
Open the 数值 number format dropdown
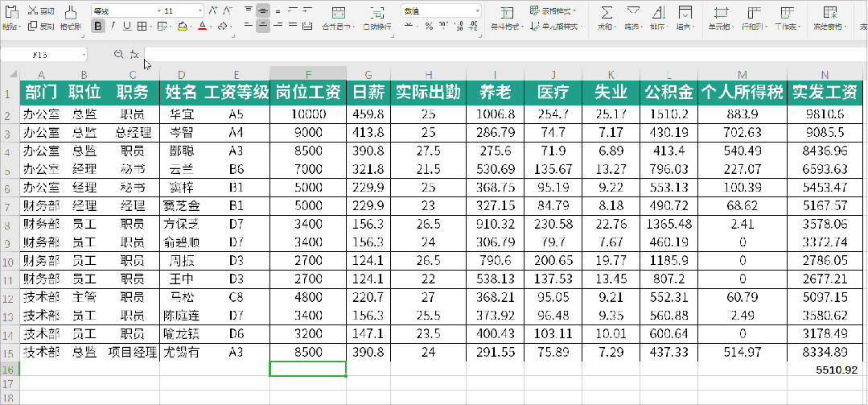coord(478,10)
